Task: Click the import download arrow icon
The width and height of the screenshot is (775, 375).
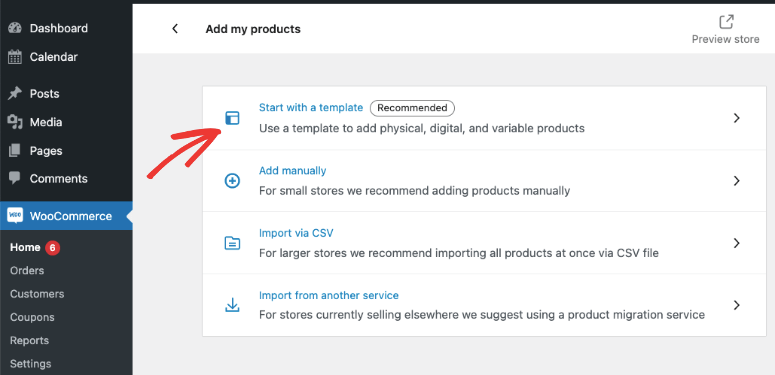Action: click(232, 305)
